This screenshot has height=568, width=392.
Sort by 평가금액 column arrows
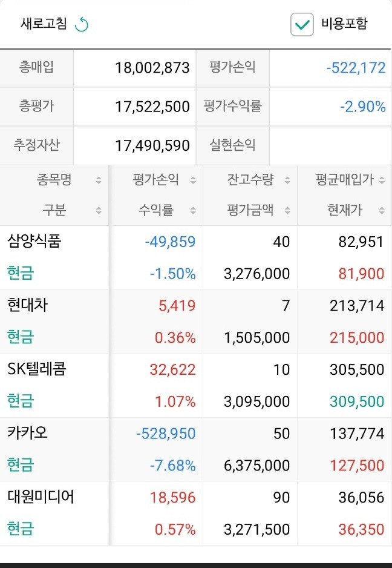[287, 210]
